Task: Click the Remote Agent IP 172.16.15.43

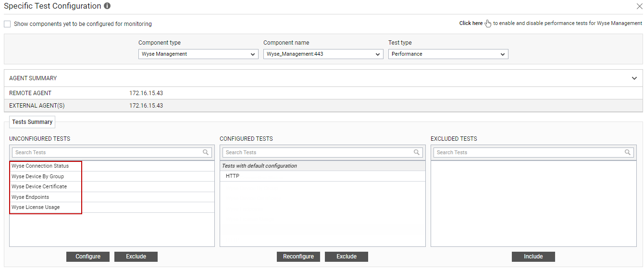Action: (x=146, y=93)
